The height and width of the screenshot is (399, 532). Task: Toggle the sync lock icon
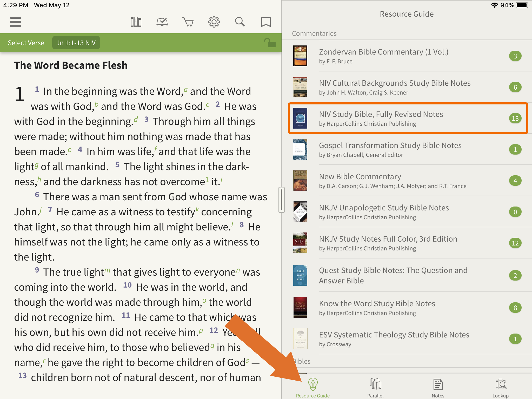[x=270, y=43]
